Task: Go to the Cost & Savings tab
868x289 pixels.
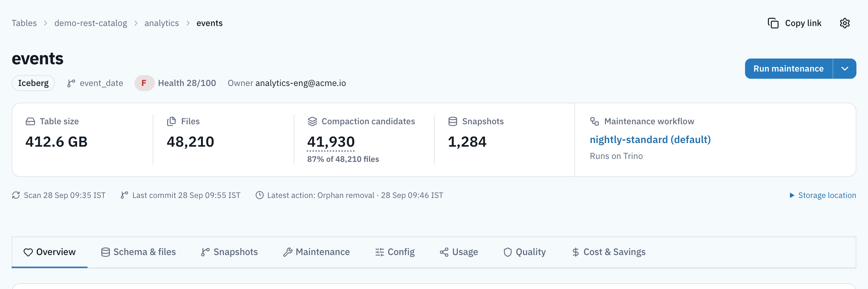Action: pyautogui.click(x=609, y=252)
